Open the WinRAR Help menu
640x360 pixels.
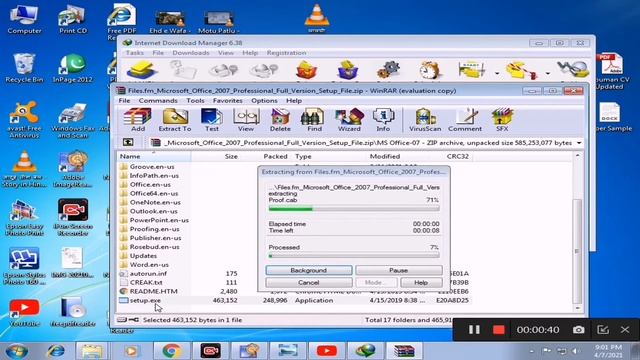pos(294,100)
